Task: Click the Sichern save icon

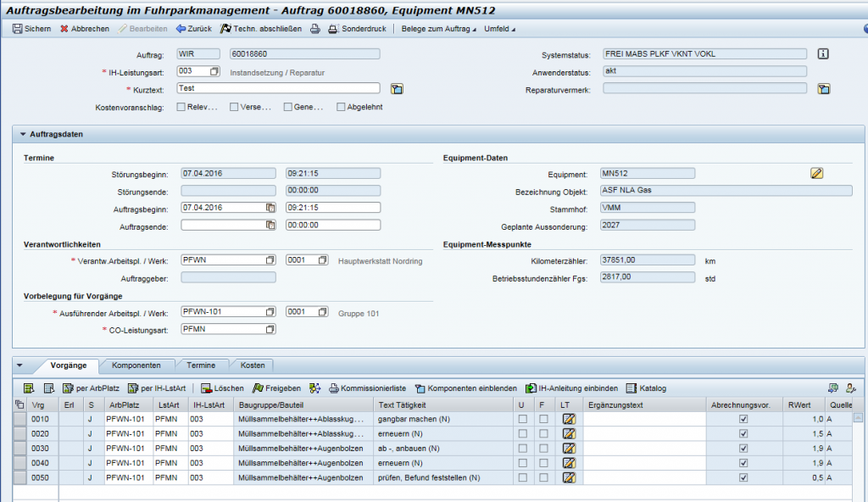Action: [18, 29]
